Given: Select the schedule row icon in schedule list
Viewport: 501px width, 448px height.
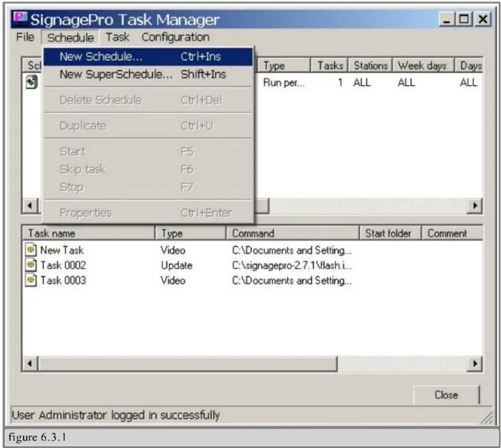Looking at the screenshot, I should click(31, 82).
